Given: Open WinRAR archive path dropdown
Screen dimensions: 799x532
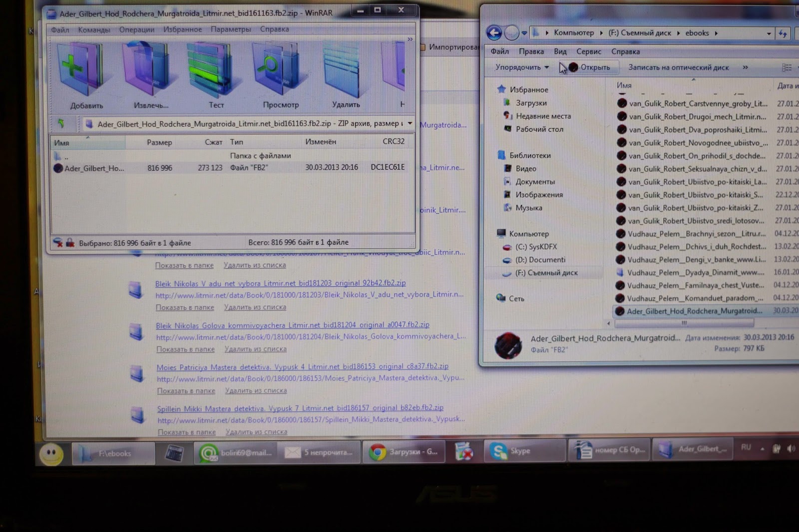Looking at the screenshot, I should [410, 123].
